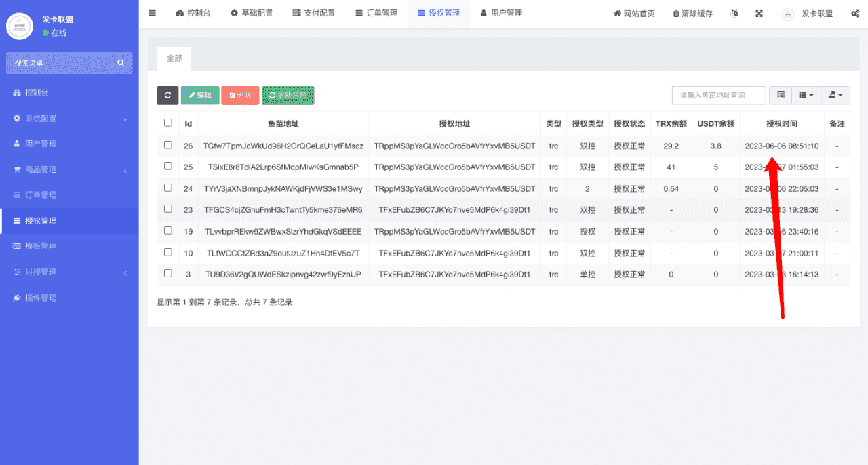Image resolution: width=868 pixels, height=465 pixels.
Task: Open the export data dropdown
Action: 835,96
